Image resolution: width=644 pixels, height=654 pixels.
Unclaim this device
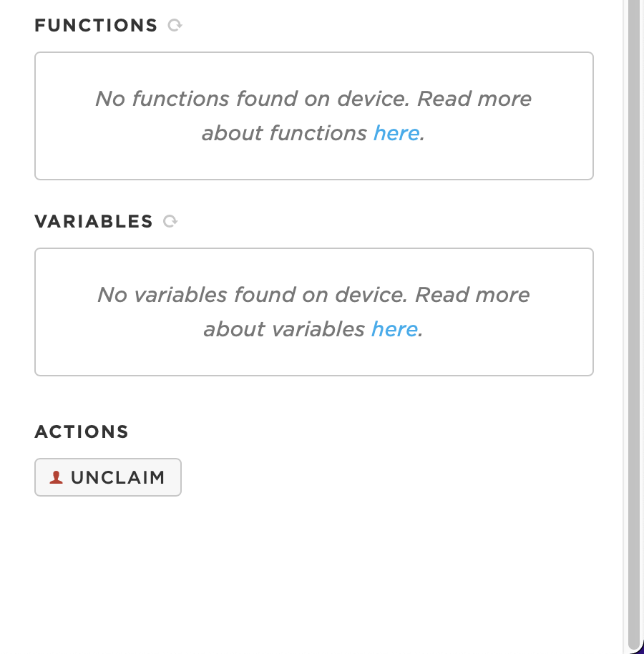(108, 477)
